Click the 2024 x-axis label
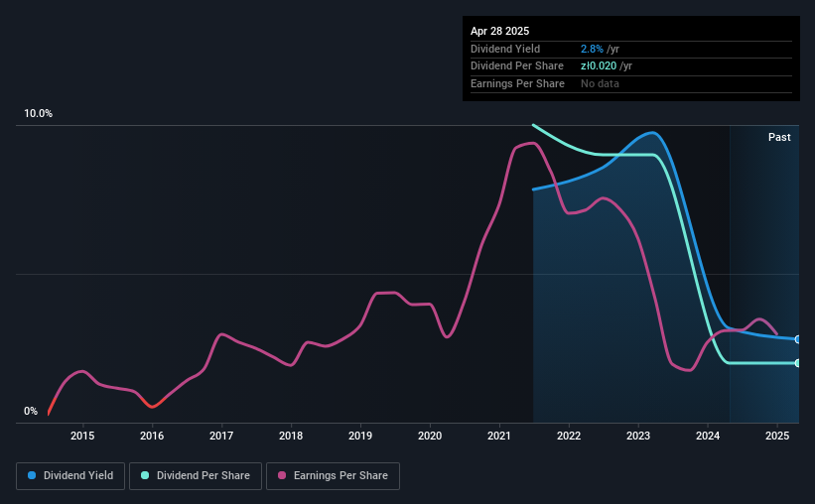Screen dimensions: 815x504 coord(708,436)
